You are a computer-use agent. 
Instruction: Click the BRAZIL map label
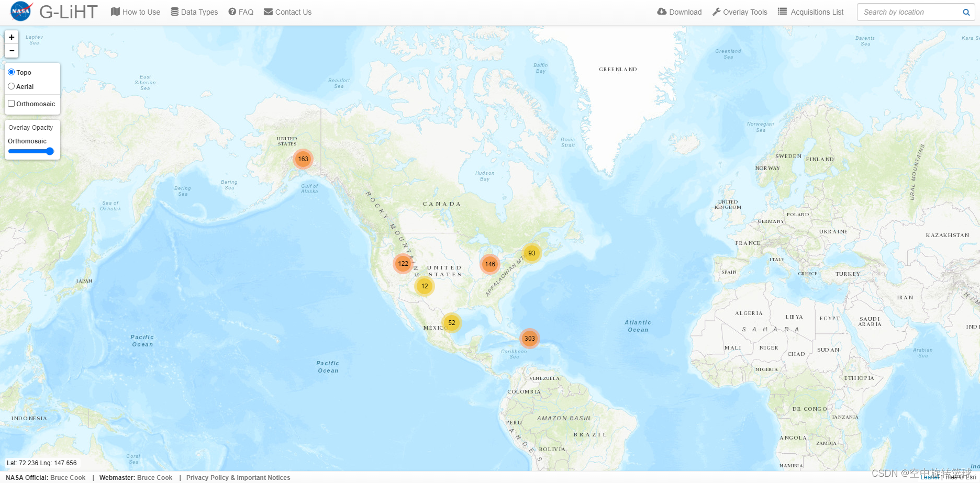pos(590,435)
